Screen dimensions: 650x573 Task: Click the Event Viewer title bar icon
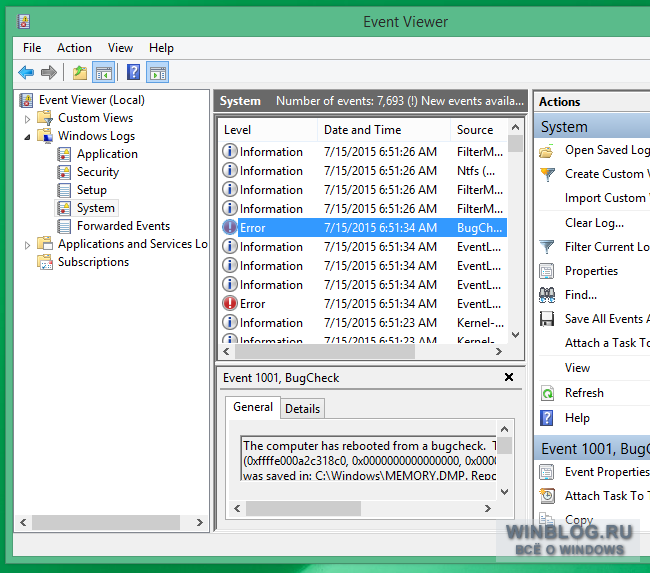click(24, 21)
